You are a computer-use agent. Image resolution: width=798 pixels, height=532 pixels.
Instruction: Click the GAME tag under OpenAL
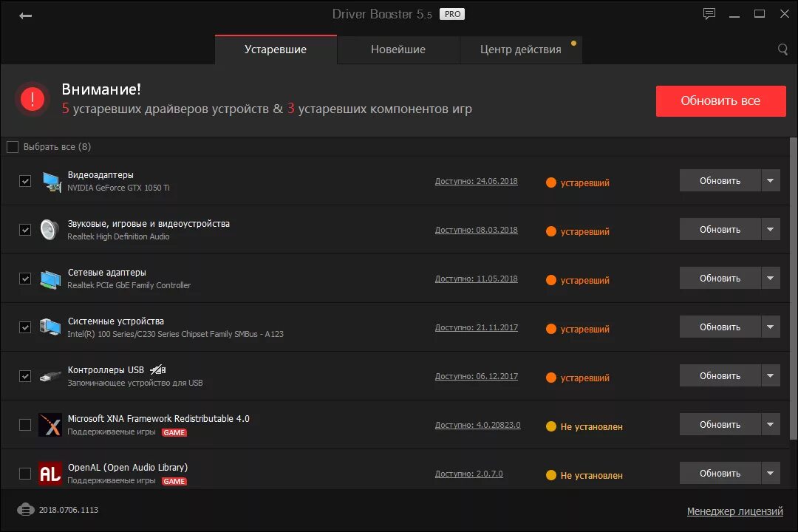pos(174,481)
